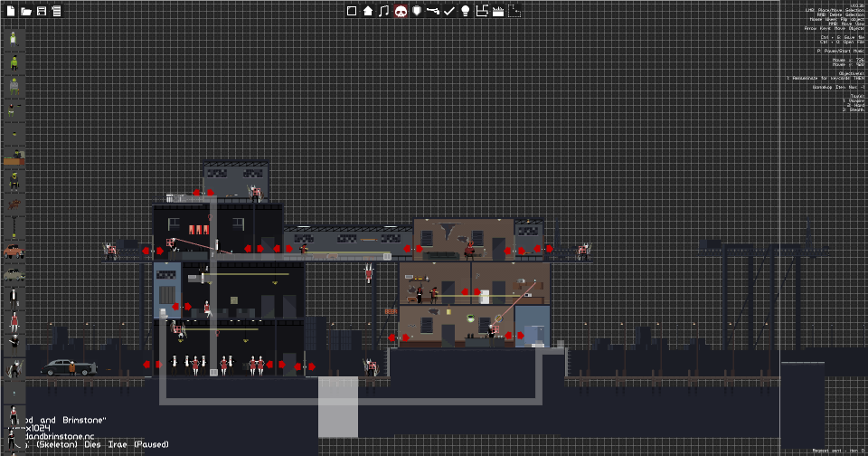Choose the grey car in the palette
Screen dimensions: 868x456
pyautogui.click(x=14, y=275)
